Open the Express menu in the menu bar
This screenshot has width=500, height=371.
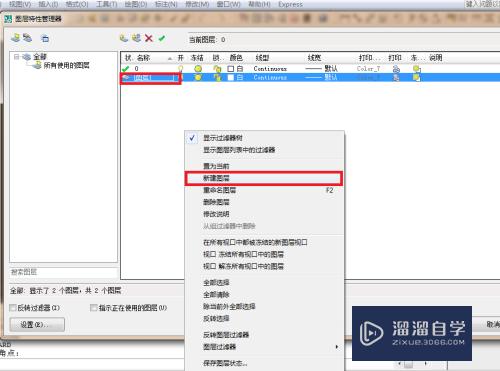(290, 4)
